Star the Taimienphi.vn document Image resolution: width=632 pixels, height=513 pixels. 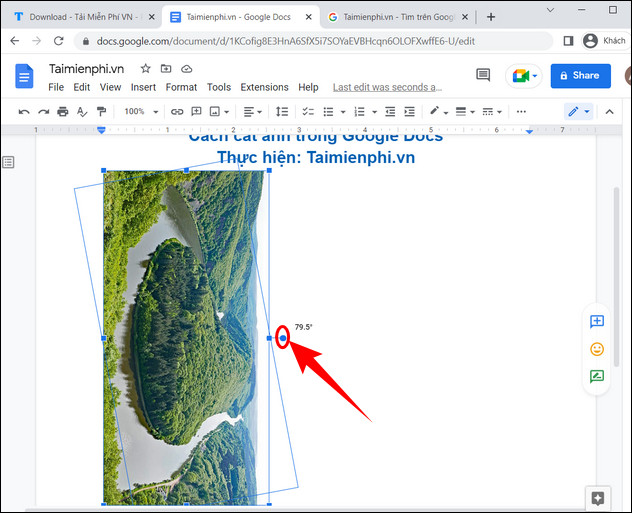tap(146, 69)
